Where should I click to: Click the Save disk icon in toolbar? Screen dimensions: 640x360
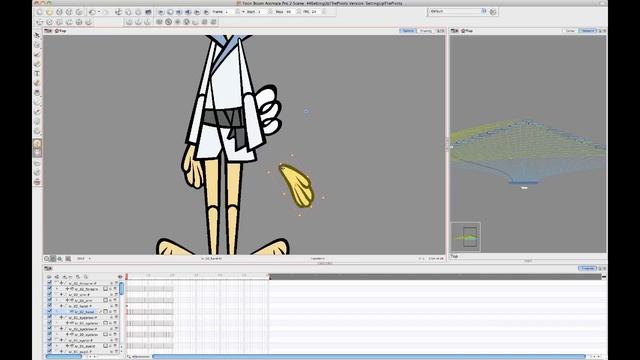(x=60, y=12)
